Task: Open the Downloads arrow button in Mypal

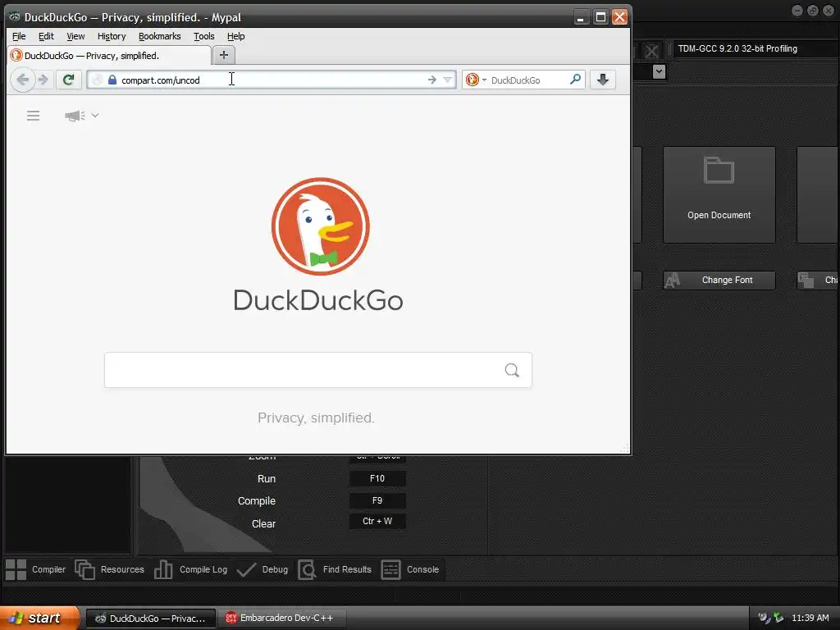Action: click(x=603, y=80)
